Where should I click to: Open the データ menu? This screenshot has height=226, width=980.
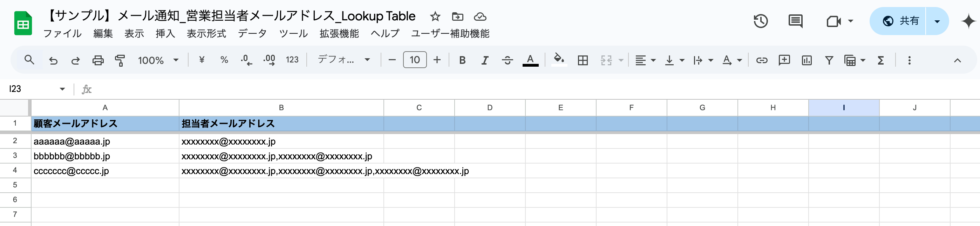(252, 34)
